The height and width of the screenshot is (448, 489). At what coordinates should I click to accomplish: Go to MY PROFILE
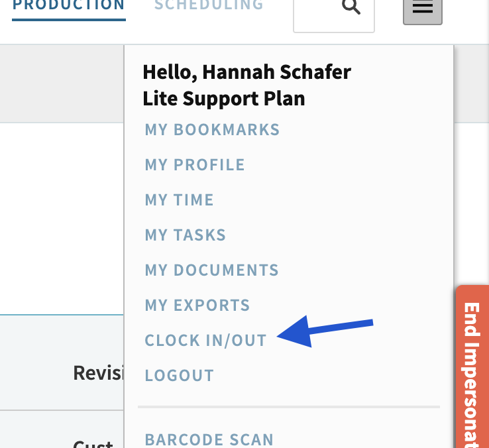click(195, 164)
